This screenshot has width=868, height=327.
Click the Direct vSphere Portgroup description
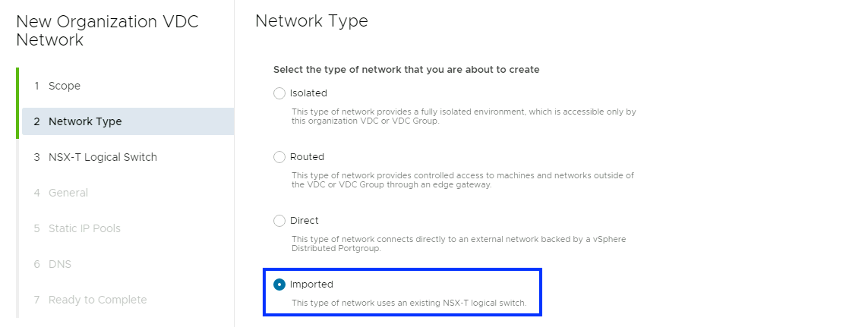pos(459,244)
